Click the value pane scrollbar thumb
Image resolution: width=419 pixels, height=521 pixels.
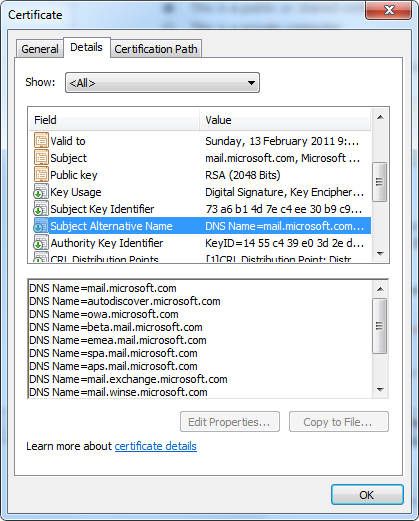pyautogui.click(x=379, y=326)
